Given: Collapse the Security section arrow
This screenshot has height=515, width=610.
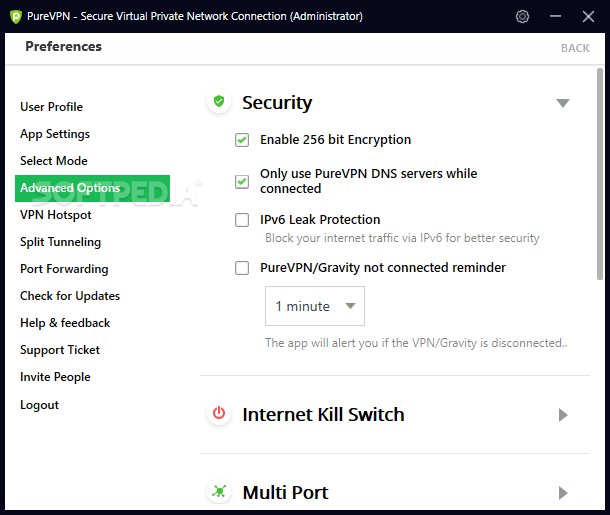Looking at the screenshot, I should point(563,103).
